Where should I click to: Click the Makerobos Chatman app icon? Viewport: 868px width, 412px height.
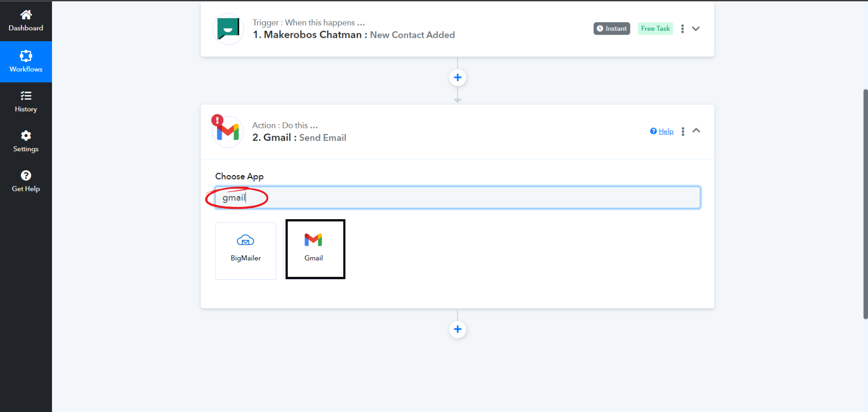[228, 29]
